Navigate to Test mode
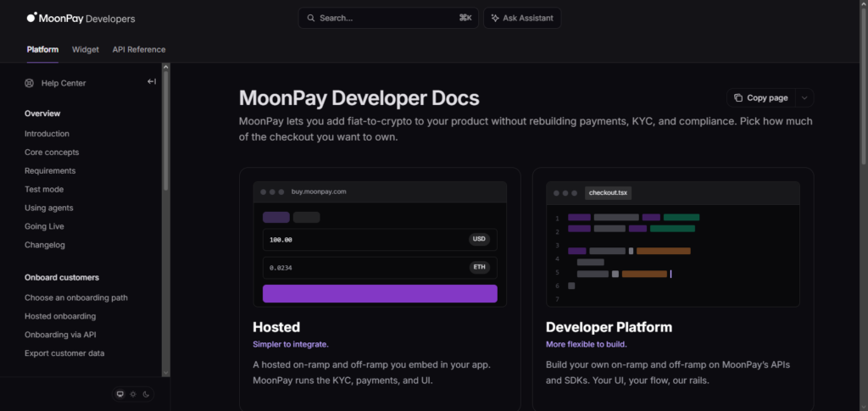 tap(44, 189)
